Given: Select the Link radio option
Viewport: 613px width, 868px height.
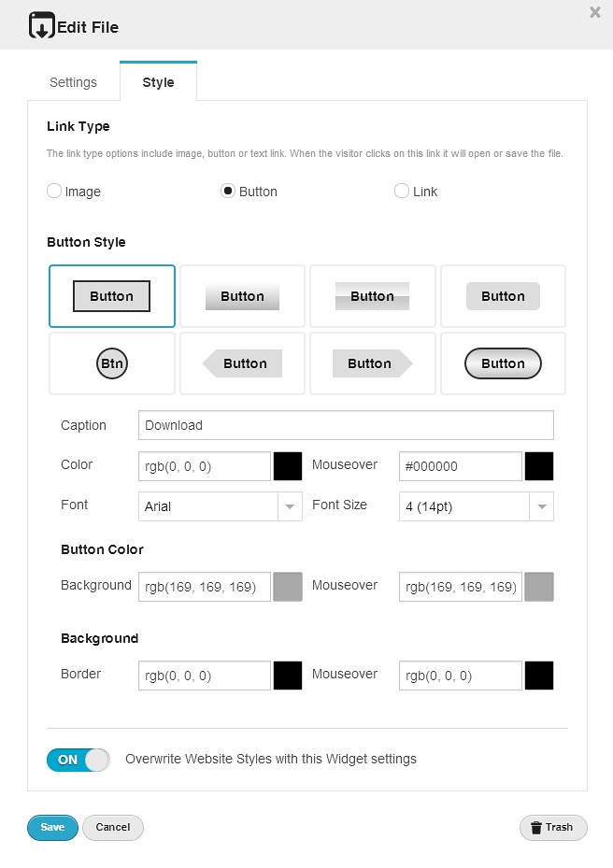Looking at the screenshot, I should pyautogui.click(x=402, y=192).
